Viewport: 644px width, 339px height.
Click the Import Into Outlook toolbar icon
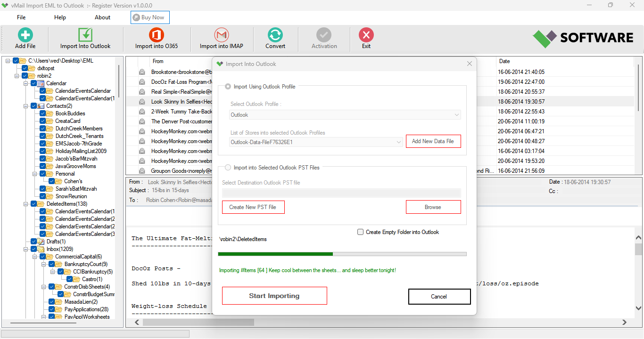click(x=85, y=35)
